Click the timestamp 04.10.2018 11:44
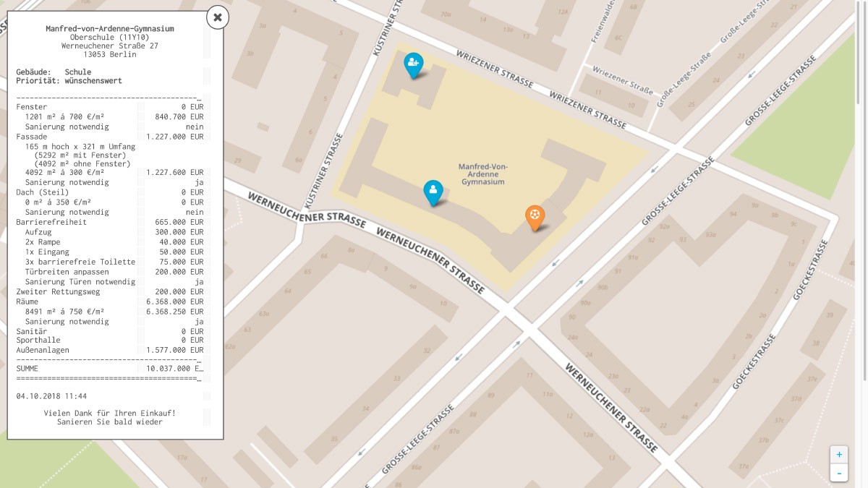This screenshot has height=488, width=868. pos(51,396)
